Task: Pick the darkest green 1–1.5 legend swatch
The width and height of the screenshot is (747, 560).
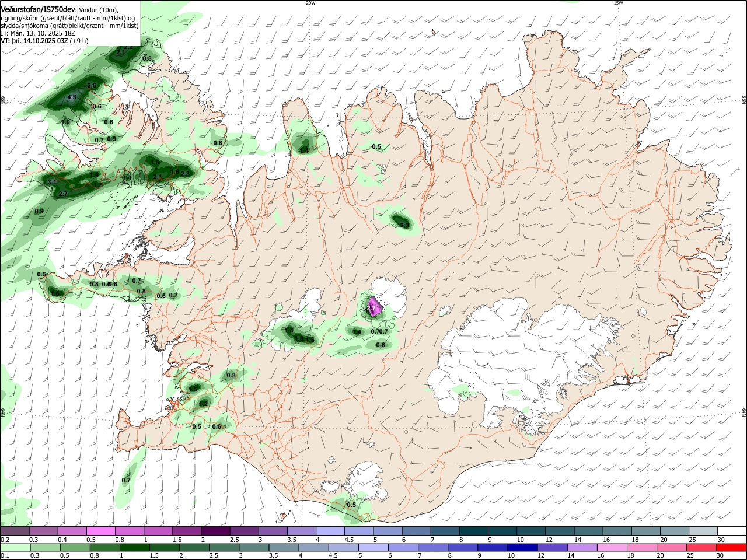Action: click(x=135, y=547)
